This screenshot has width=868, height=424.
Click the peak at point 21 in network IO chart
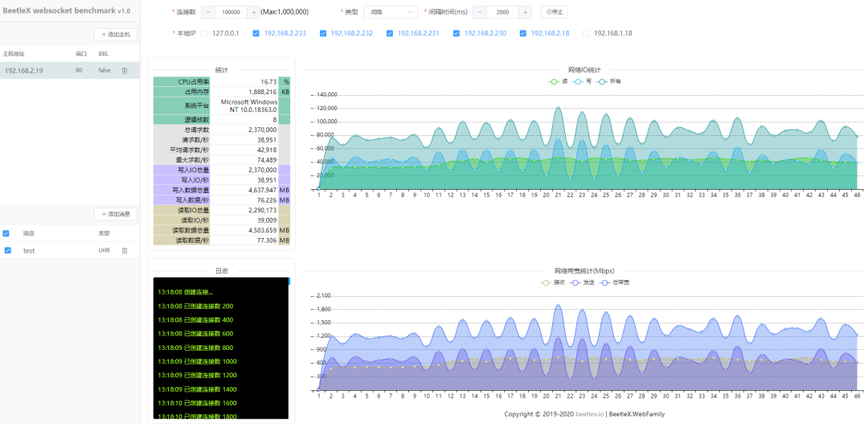click(x=558, y=108)
